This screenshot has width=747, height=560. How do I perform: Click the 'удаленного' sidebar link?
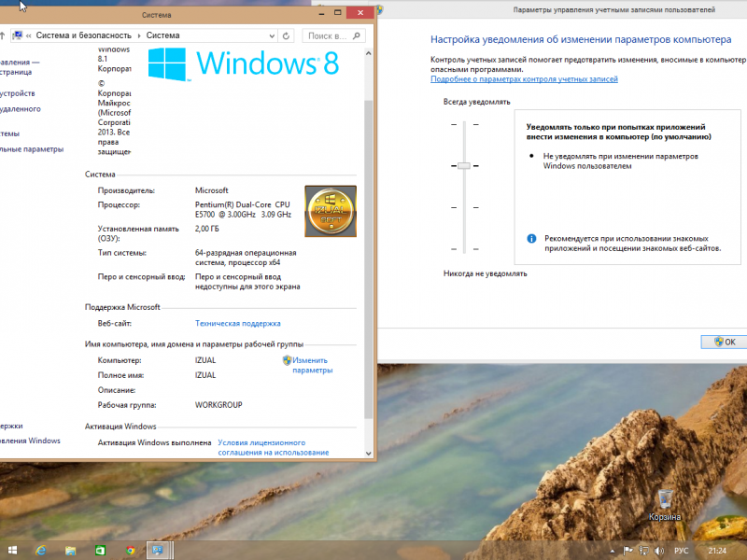pyautogui.click(x=21, y=109)
